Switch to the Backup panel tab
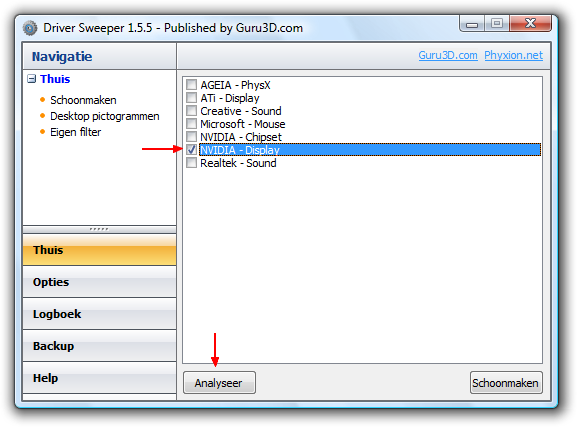 [x=99, y=346]
